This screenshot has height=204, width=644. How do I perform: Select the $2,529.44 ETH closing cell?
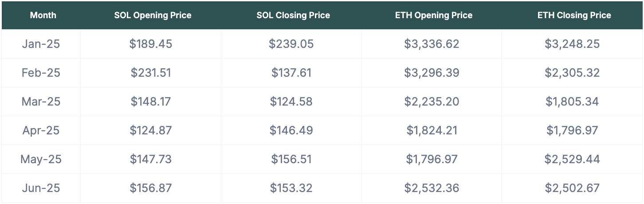(x=572, y=159)
